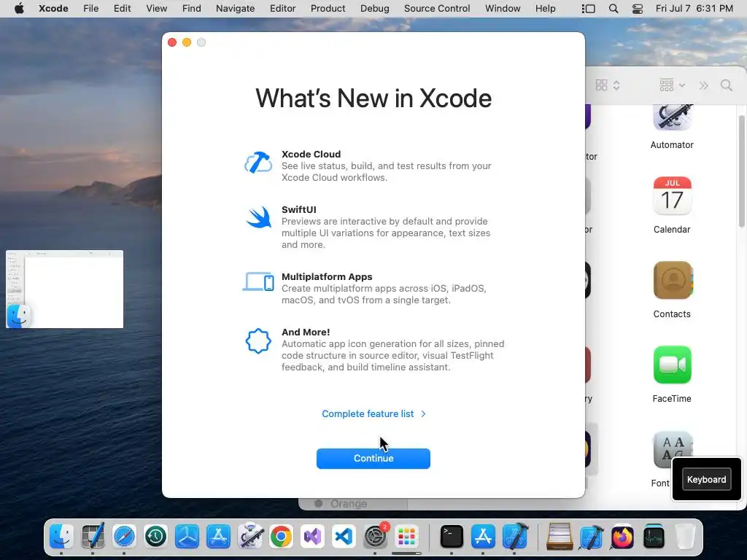Launch purple Visual Studio from the Dock
Image resolution: width=747 pixels, height=560 pixels.
point(312,537)
